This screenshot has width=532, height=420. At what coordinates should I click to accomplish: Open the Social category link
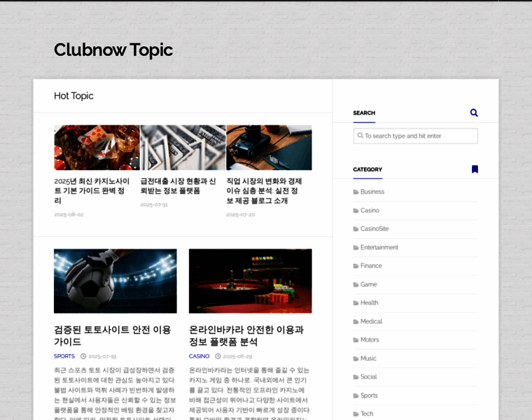tap(369, 377)
